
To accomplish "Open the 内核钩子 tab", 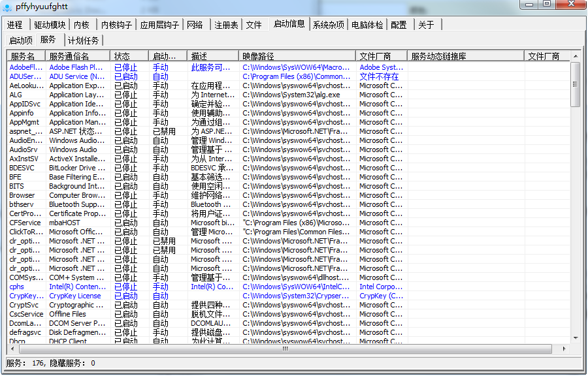I will pos(116,25).
